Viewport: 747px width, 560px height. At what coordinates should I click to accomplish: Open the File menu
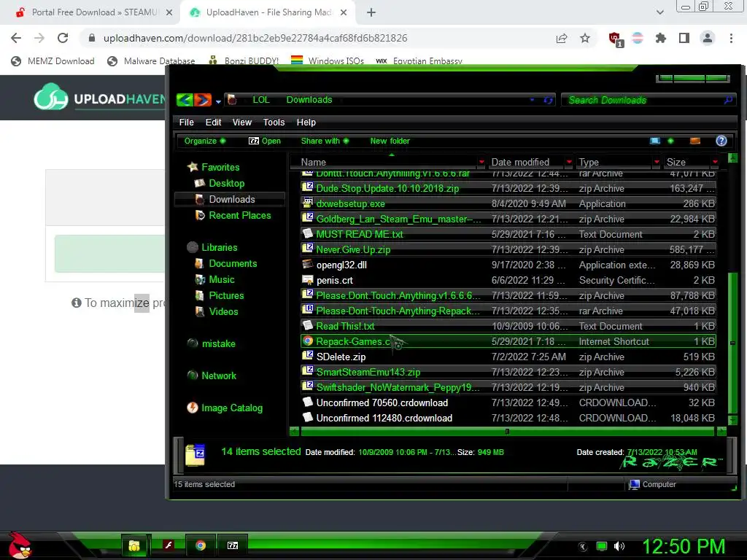pos(186,122)
